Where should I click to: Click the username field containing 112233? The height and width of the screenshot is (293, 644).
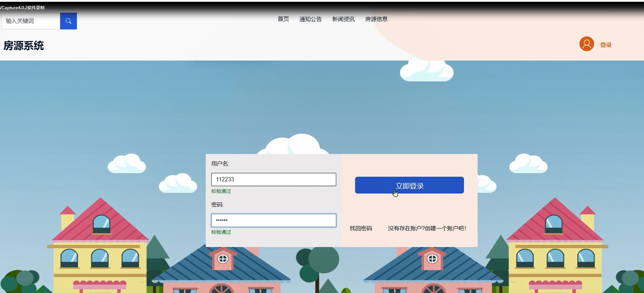pyautogui.click(x=274, y=179)
